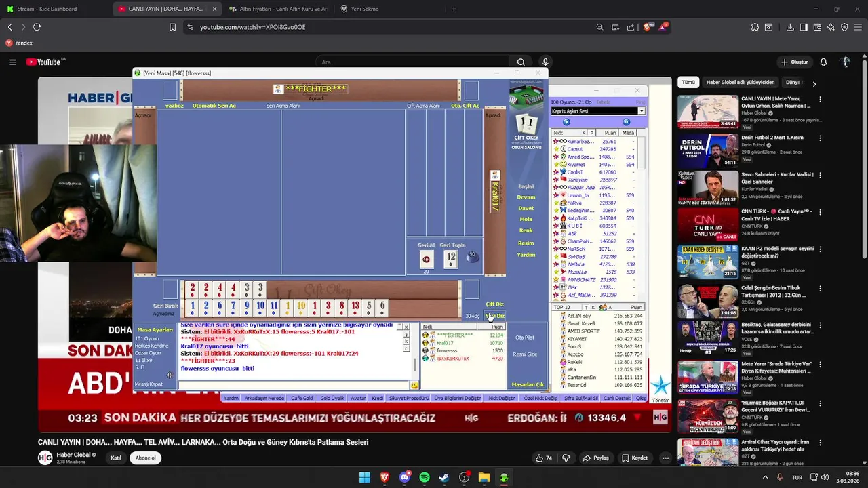Screen dimensions: 868x488
Task: Open Windows Start menu
Action: (x=364, y=477)
